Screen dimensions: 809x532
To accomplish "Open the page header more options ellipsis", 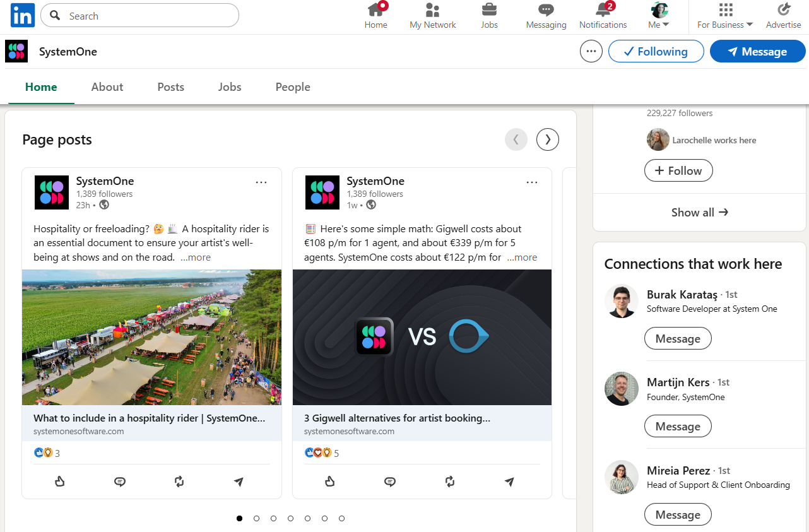I will coord(591,52).
